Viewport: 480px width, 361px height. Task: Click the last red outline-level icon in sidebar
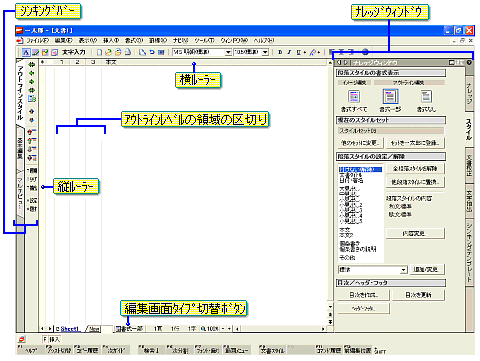click(32, 158)
